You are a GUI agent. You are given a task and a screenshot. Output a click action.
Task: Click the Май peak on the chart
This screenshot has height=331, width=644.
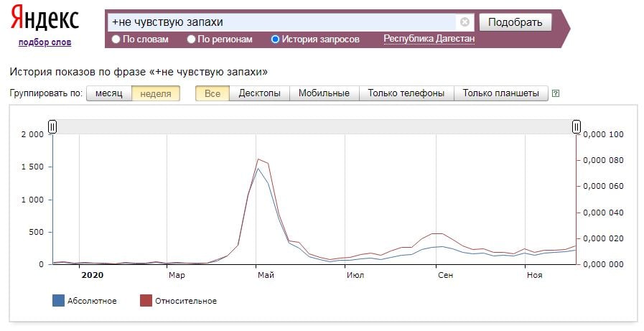click(258, 159)
